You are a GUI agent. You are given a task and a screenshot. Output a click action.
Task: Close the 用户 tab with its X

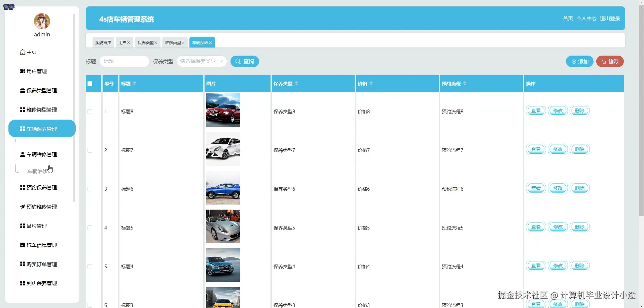(x=129, y=43)
